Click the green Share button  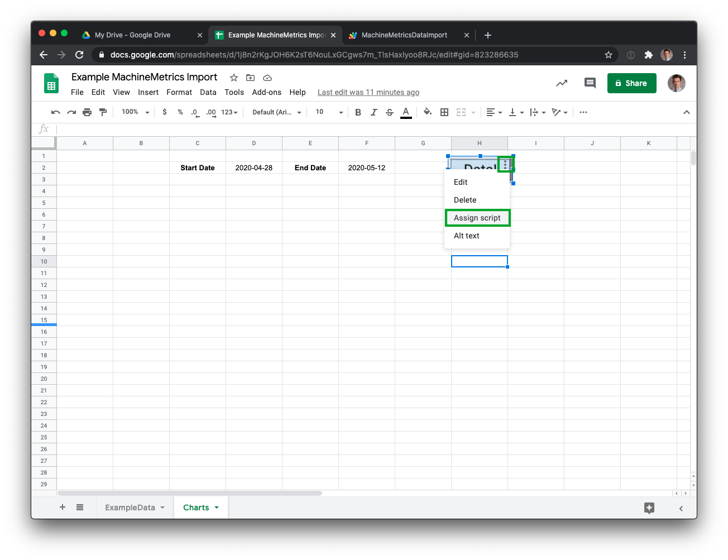click(x=631, y=83)
